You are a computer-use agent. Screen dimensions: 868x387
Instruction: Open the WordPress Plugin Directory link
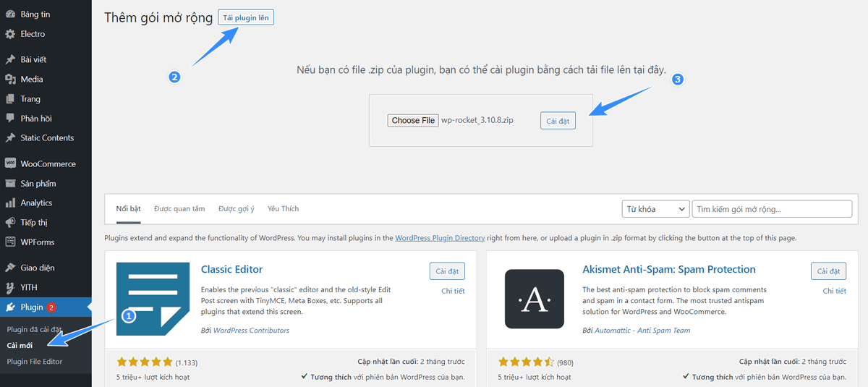[440, 237]
